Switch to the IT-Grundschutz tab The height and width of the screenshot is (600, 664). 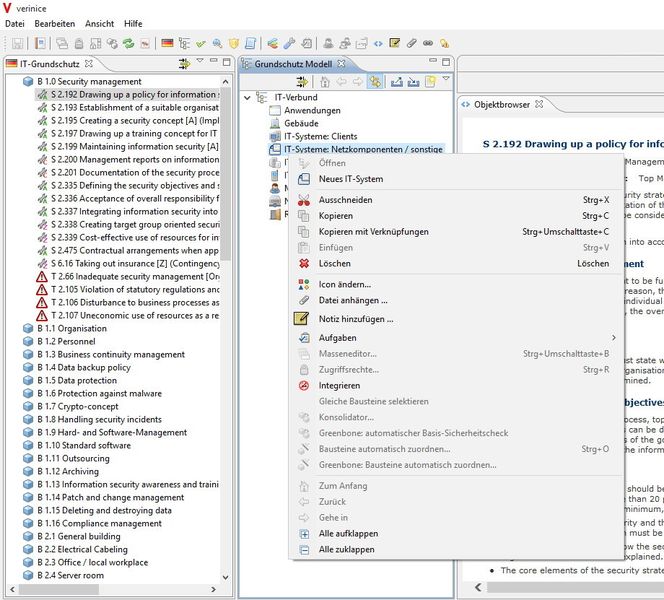(x=50, y=64)
